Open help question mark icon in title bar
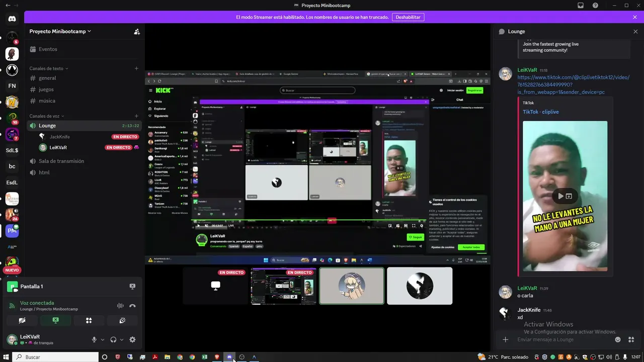Screen dimensions: 644x362 pyautogui.click(x=596, y=5)
